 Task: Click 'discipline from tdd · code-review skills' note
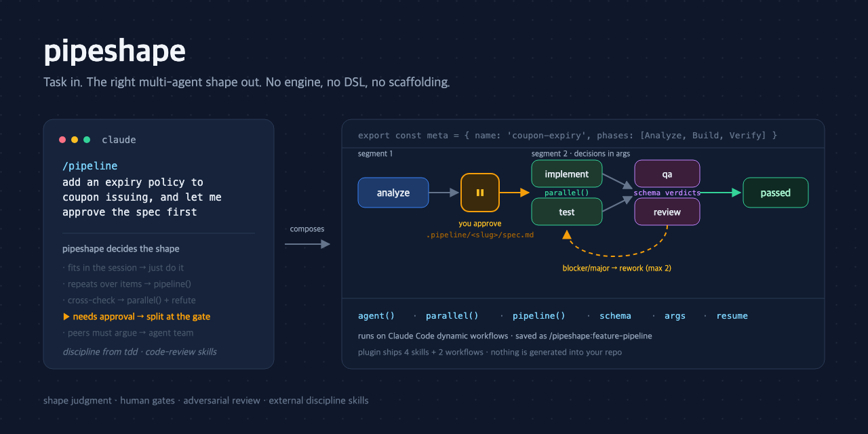(x=140, y=352)
